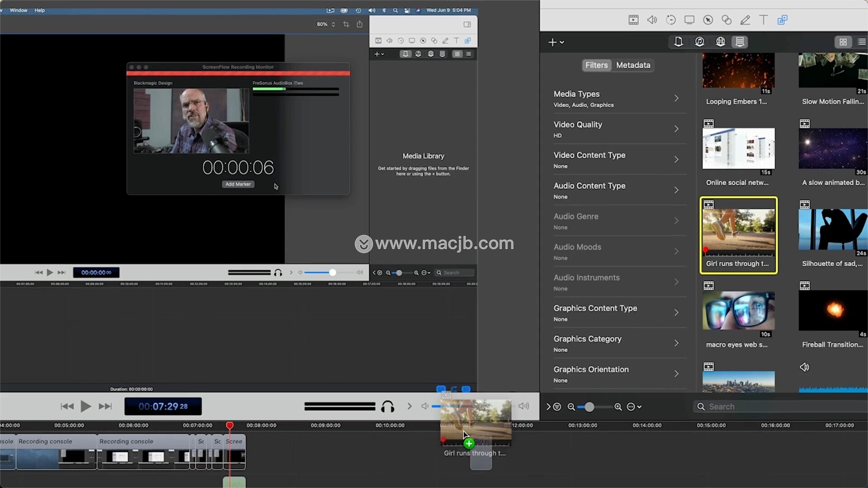Toggle the inspector sidebar panel icon
This screenshot has width=868, height=488.
(x=467, y=24)
